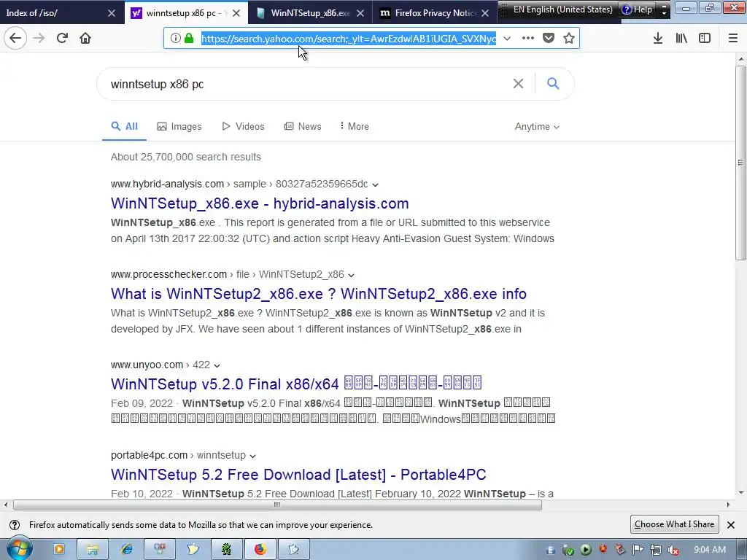
Task: Expand the More search options
Action: click(x=354, y=126)
